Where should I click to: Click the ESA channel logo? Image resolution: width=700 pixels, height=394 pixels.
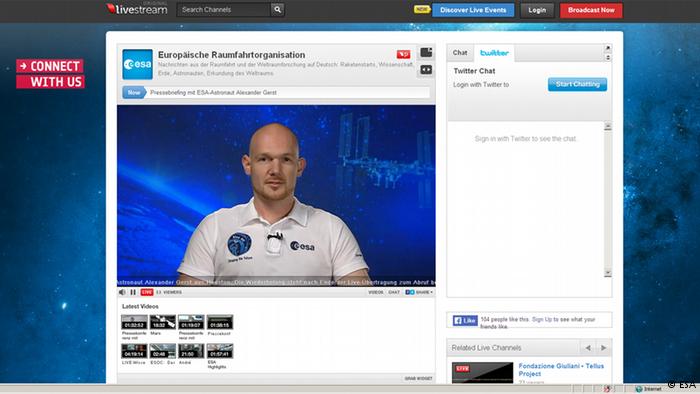138,64
